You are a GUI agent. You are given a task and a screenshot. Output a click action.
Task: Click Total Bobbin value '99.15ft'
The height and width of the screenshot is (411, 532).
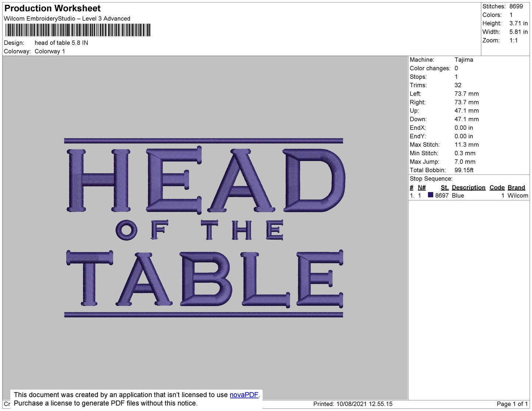pyautogui.click(x=464, y=170)
